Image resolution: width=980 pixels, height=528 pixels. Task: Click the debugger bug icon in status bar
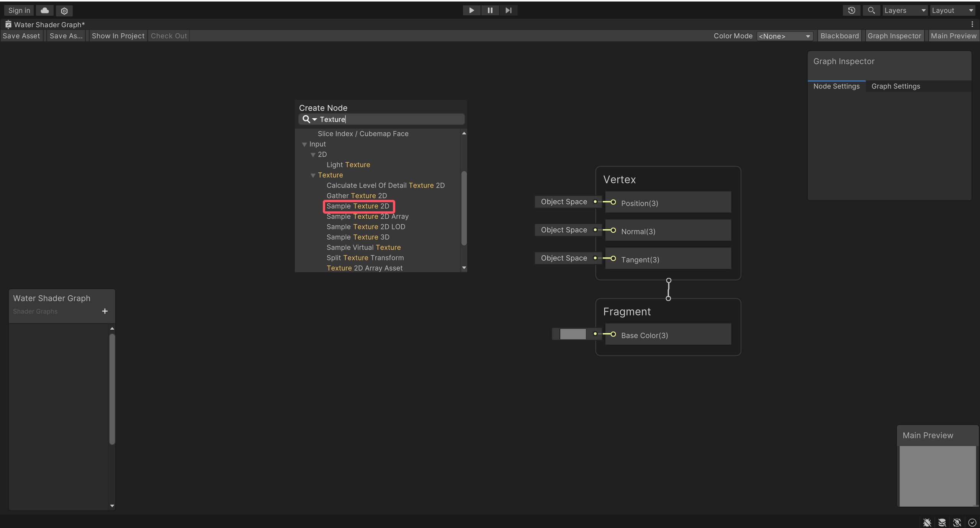(927, 522)
